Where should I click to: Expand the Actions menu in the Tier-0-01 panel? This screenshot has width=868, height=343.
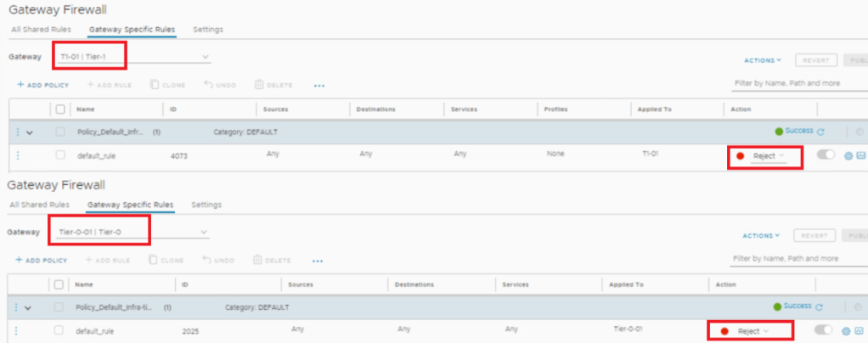tap(761, 235)
